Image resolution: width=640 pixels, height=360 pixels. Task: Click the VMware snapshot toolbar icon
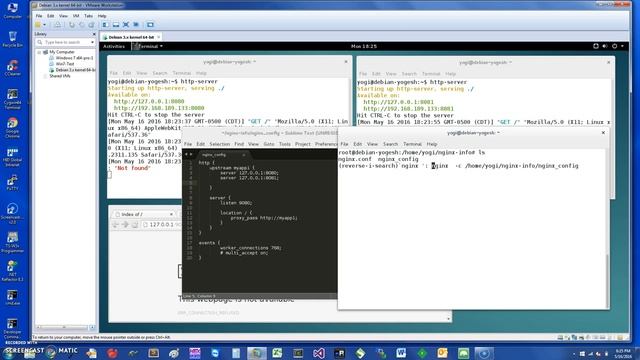pos(72,25)
